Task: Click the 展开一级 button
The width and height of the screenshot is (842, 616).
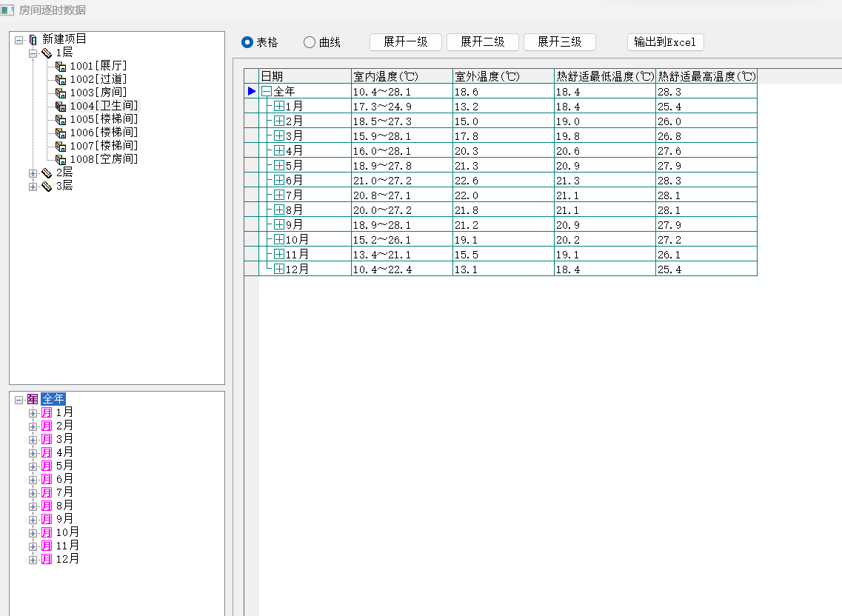Action: 405,42
